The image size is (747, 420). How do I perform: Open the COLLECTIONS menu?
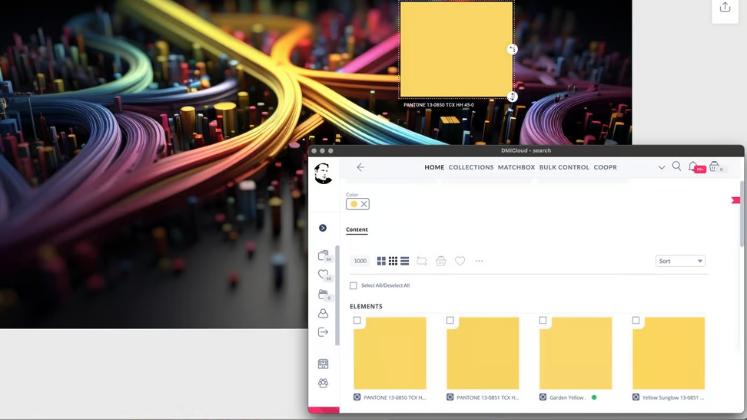(471, 167)
